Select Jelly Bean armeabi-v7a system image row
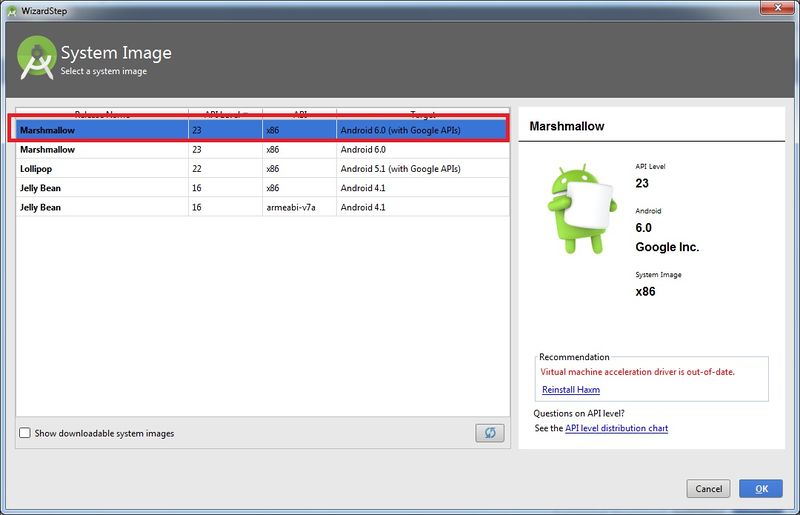Viewport: 800px width, 515px height. (262, 207)
